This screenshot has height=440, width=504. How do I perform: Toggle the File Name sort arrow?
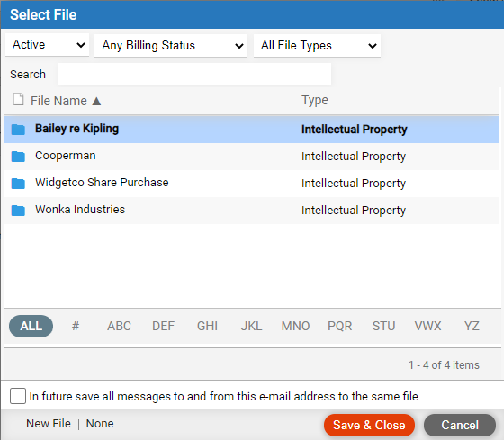[x=96, y=102]
